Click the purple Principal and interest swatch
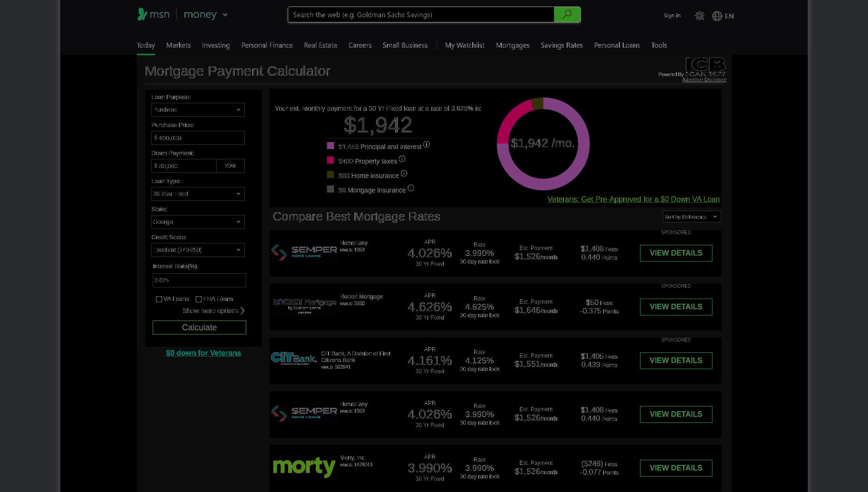This screenshot has height=492, width=868. [331, 146]
